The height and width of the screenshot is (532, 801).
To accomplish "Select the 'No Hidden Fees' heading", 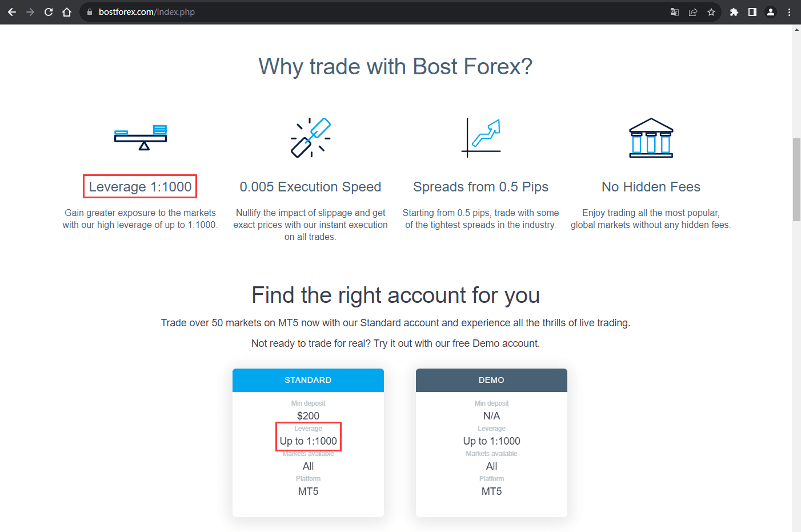I will (651, 187).
